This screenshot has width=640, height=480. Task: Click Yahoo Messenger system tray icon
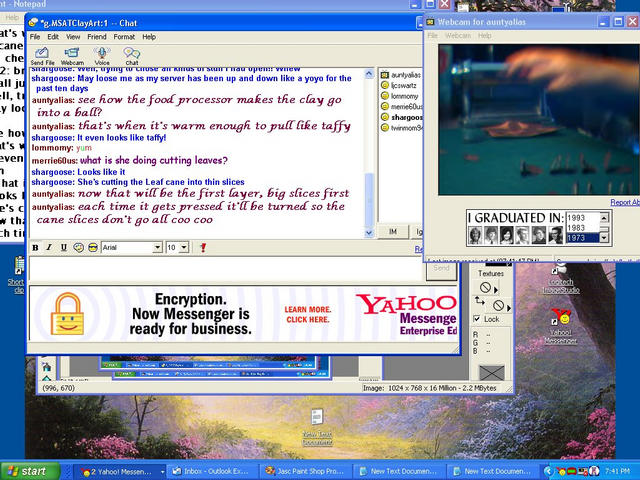tap(562, 472)
